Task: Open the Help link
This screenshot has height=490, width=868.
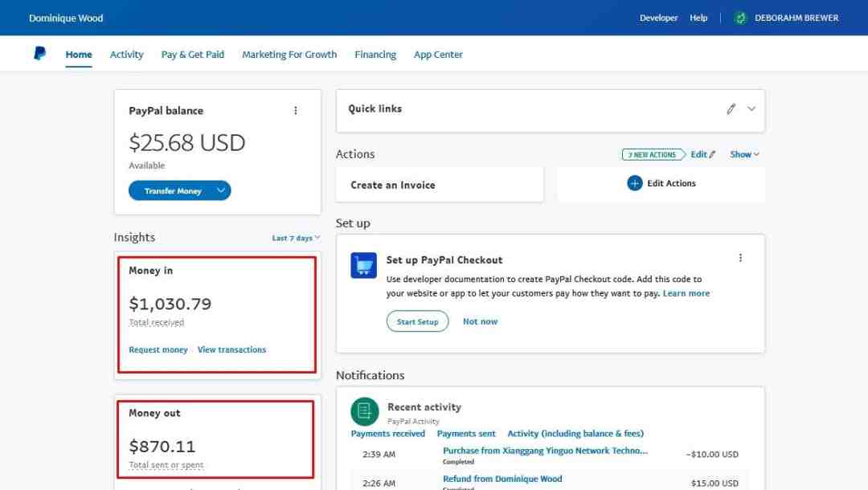Action: tap(698, 18)
